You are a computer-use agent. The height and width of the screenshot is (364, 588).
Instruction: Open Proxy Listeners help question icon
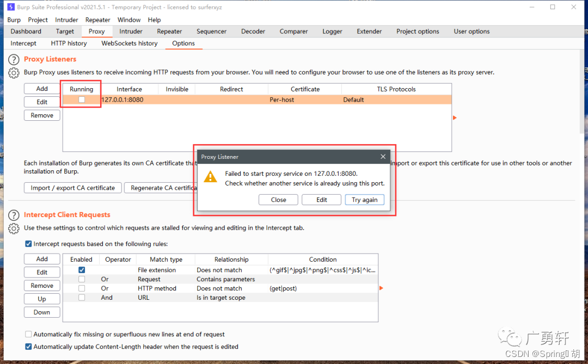point(14,60)
